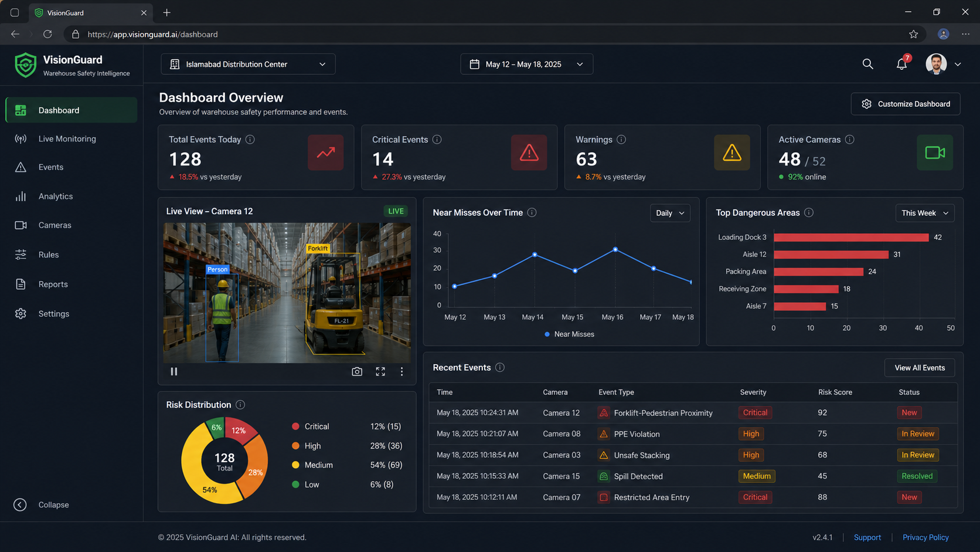
Task: Open the Islamabad Distribution Center dropdown
Action: (248, 64)
